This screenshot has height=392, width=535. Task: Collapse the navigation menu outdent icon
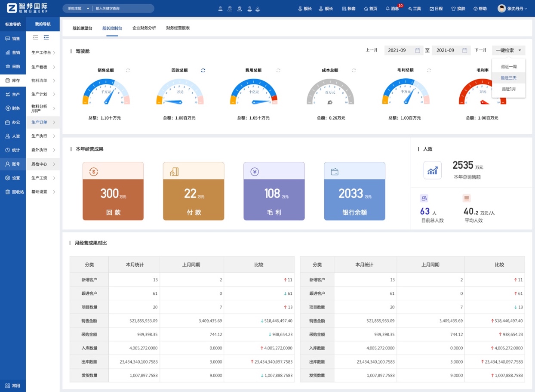35,38
